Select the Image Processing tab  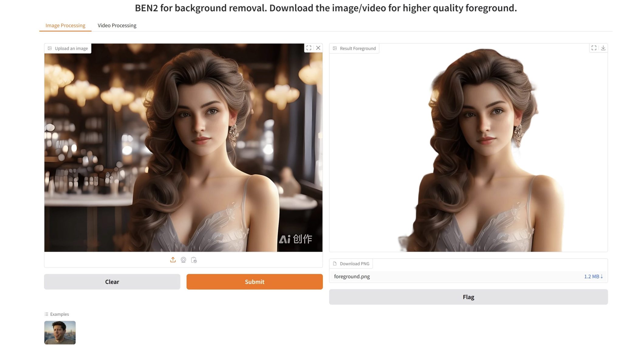click(x=65, y=25)
